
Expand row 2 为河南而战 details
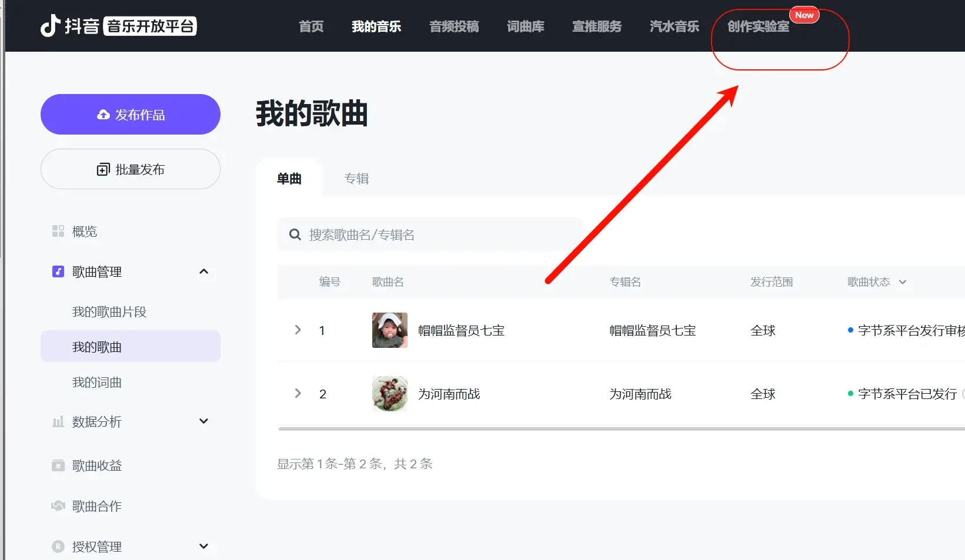tap(298, 394)
